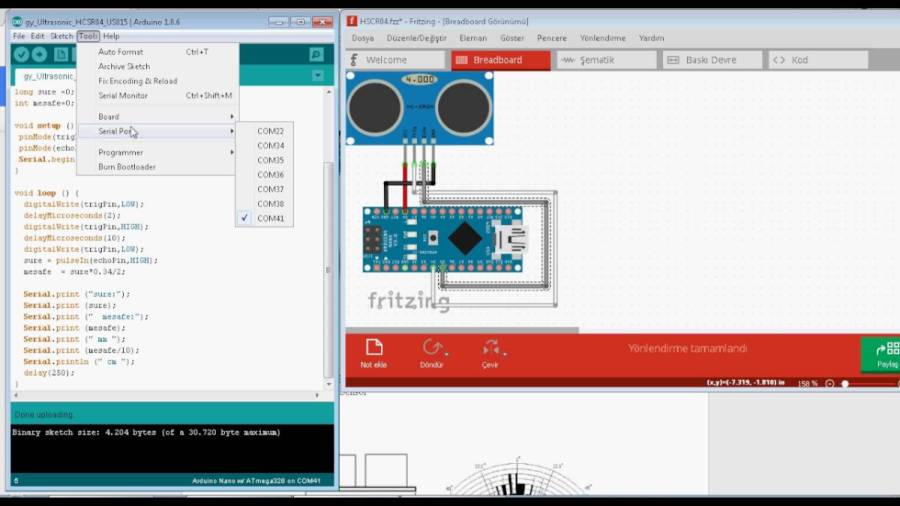Switch to the Baskı Devre tab
Viewport: 900px width, 506px height.
712,60
